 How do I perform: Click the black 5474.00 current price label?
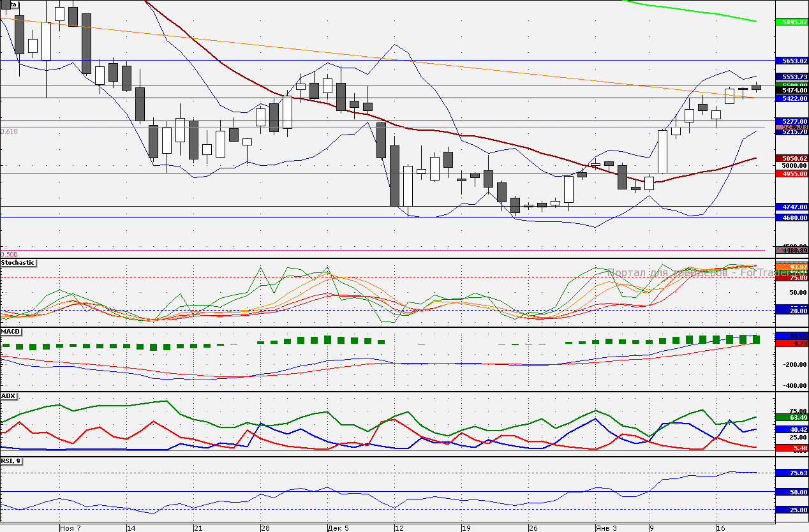click(791, 91)
